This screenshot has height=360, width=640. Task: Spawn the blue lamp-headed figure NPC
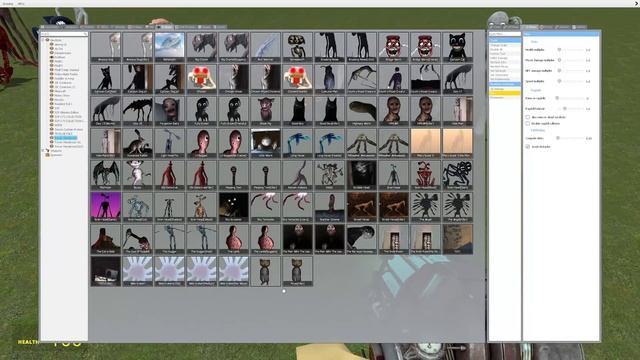(169, 143)
